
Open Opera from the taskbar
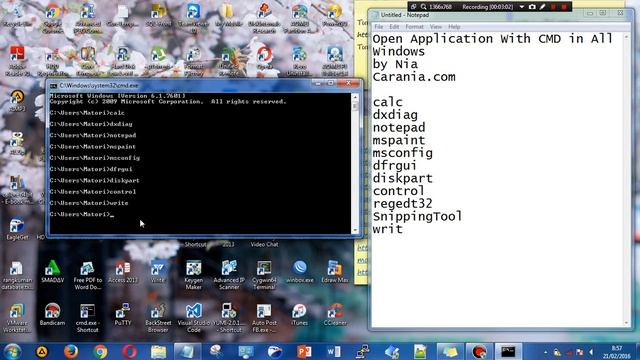click(129, 351)
